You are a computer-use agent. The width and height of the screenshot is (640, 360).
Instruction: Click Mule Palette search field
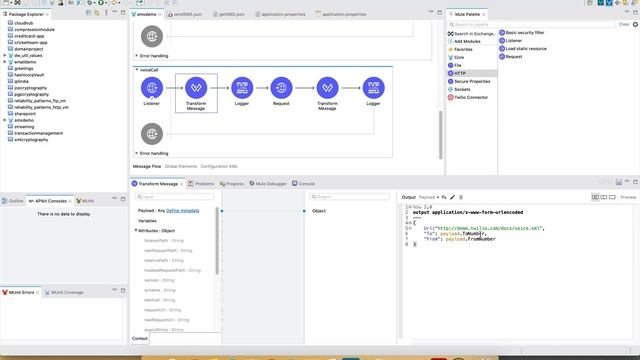pyautogui.click(x=531, y=25)
